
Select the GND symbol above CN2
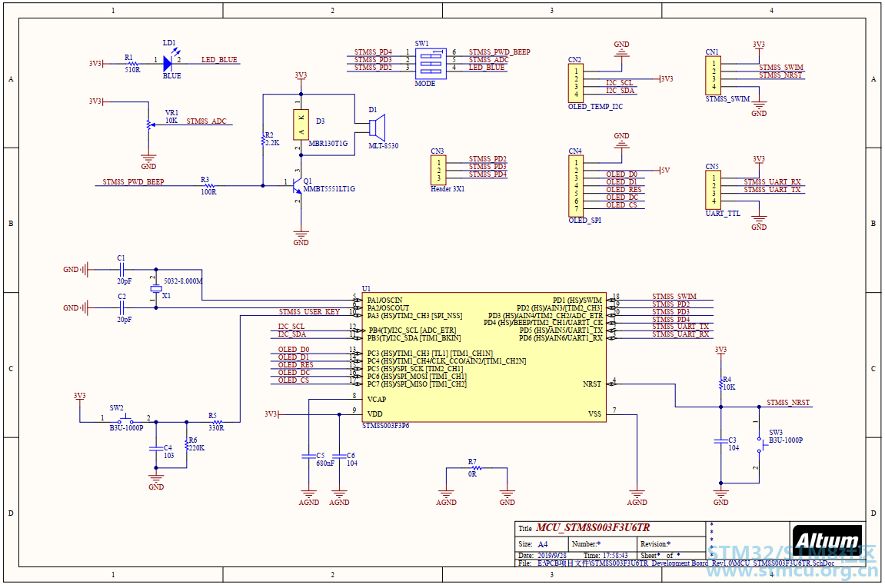tap(621, 48)
